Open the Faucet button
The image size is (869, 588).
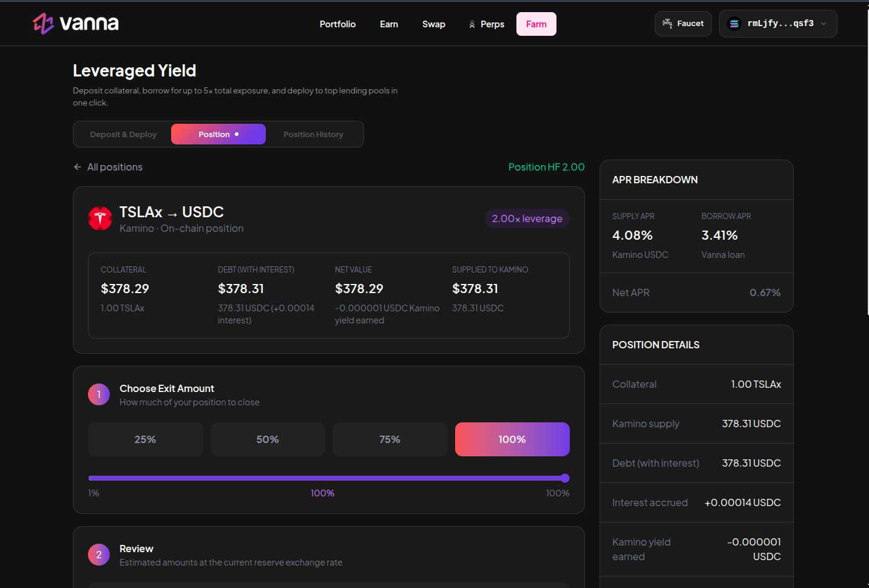683,24
